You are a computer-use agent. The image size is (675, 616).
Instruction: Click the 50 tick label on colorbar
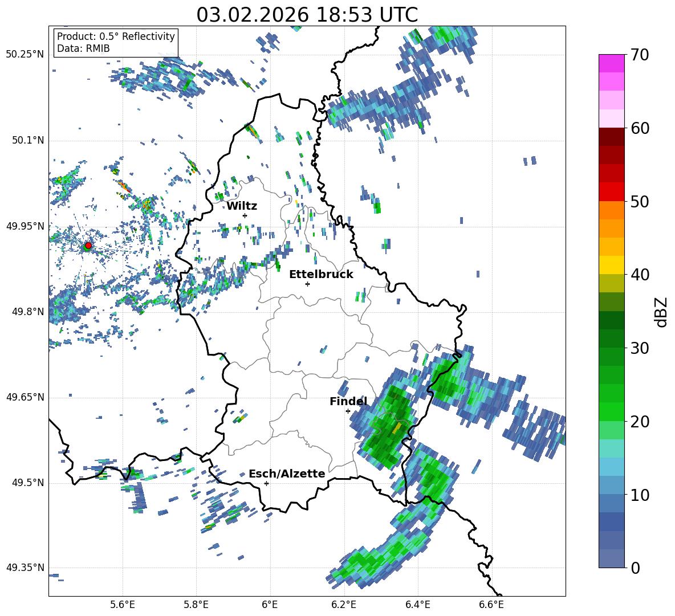(639, 202)
